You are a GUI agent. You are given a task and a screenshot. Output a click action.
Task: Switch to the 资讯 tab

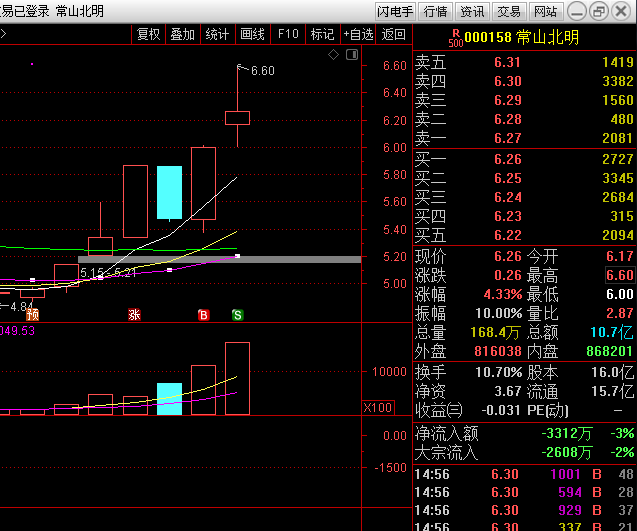coord(472,11)
